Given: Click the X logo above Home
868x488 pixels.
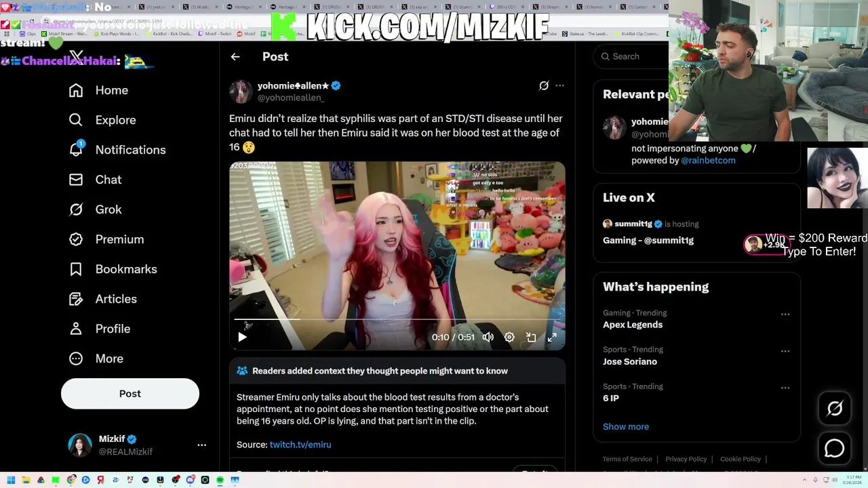Looking at the screenshot, I should [x=77, y=58].
